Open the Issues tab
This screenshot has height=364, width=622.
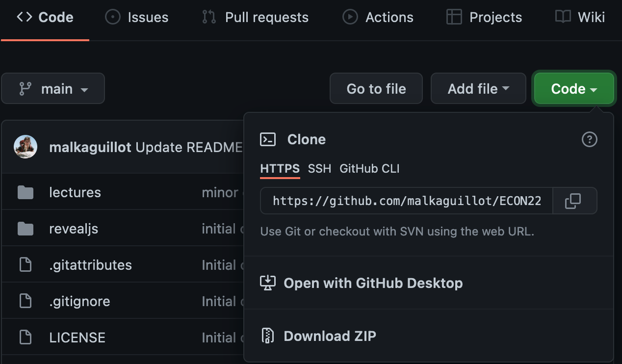[x=137, y=18]
